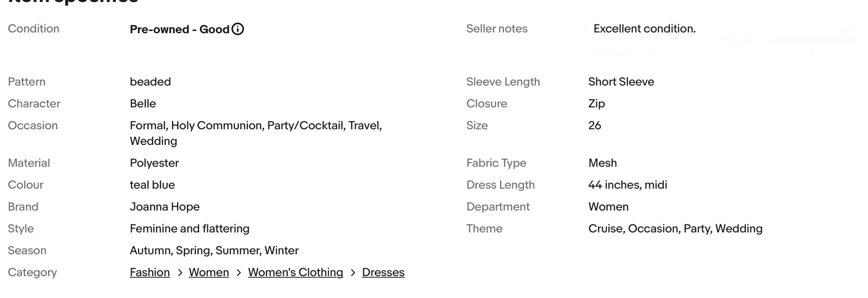Click the Joanna Hope brand value
868x298 pixels.
pos(165,207)
